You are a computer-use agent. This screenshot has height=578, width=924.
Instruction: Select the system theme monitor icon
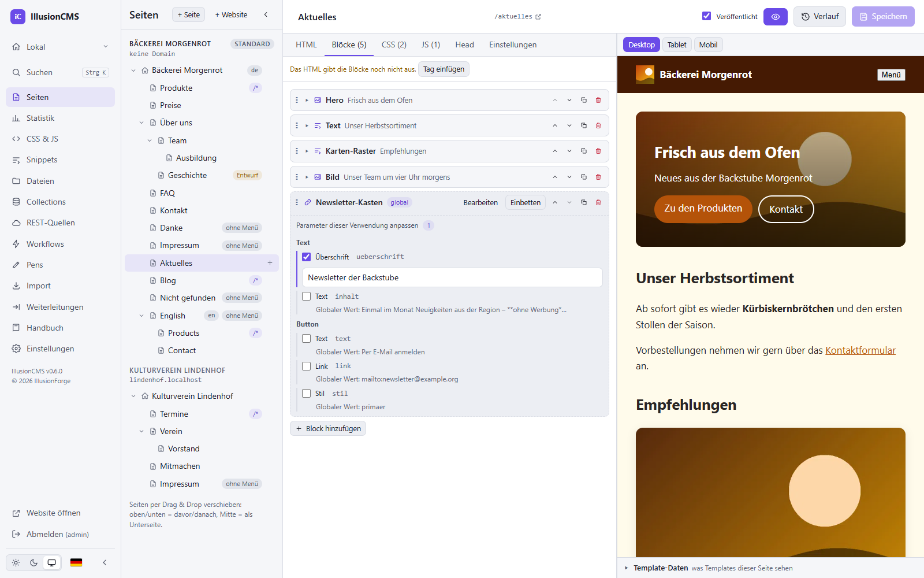[52, 562]
